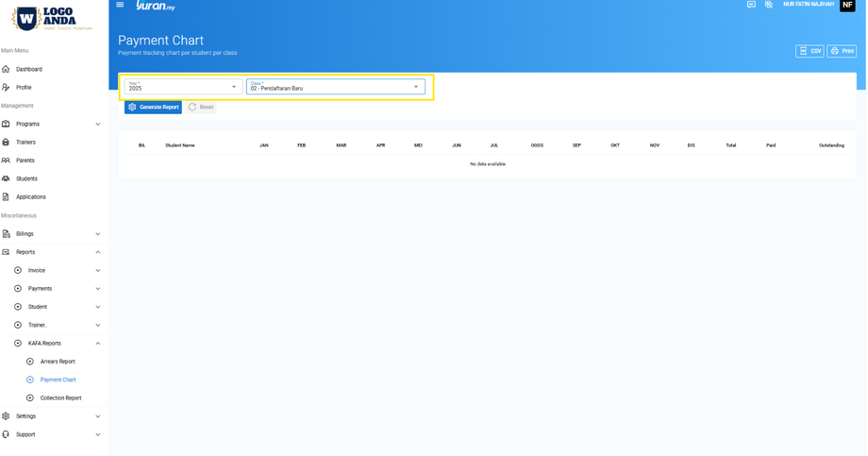The image size is (868, 456).
Task: Click the Reports chart icon
Action: [x=6, y=252]
